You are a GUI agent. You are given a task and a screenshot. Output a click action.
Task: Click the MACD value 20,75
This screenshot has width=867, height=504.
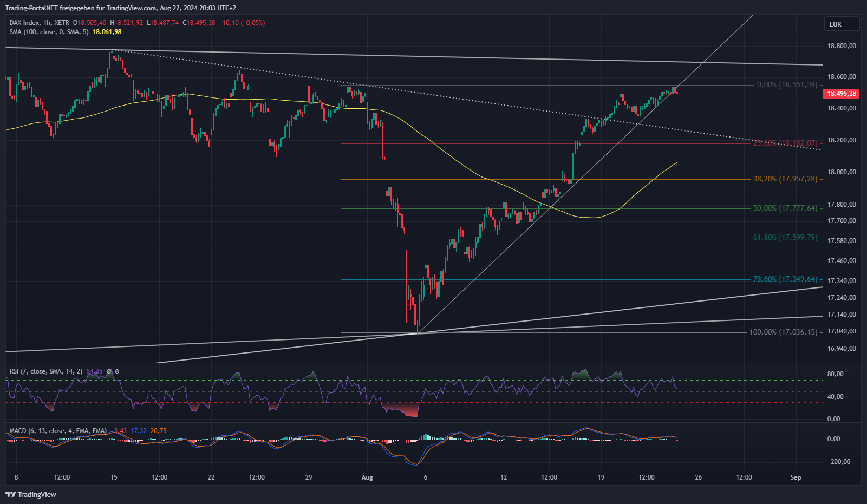(159, 431)
